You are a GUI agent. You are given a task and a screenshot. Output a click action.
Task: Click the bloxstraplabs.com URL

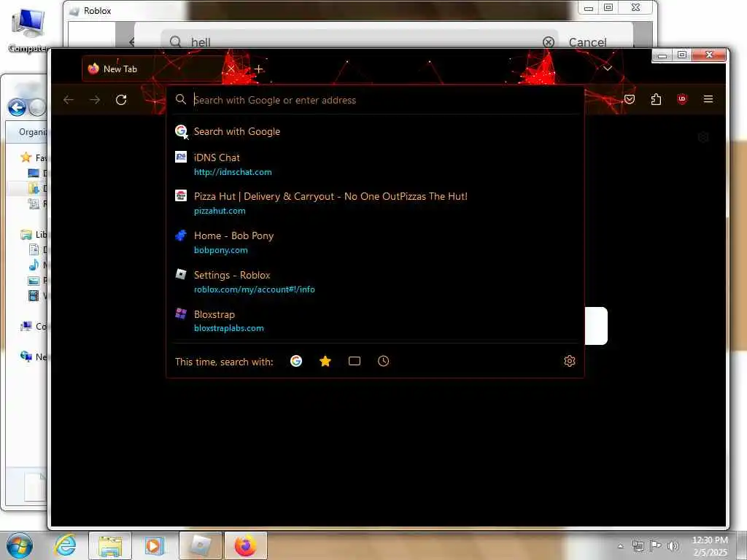228,328
